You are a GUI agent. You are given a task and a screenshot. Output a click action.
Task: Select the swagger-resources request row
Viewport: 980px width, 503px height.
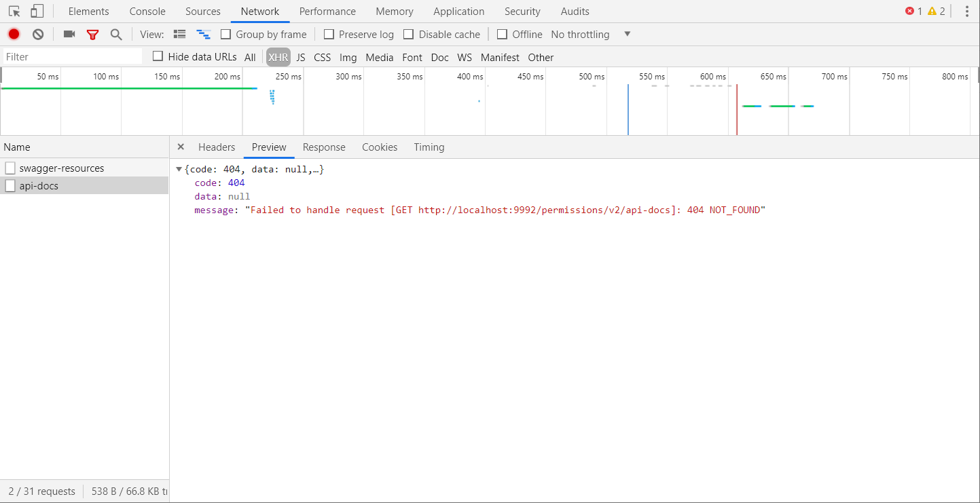(x=84, y=168)
